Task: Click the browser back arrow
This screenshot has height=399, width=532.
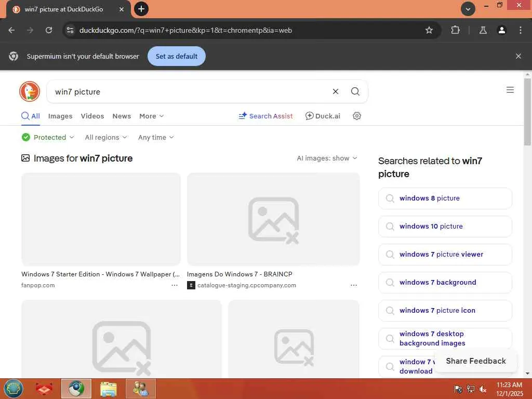Action: click(11, 30)
